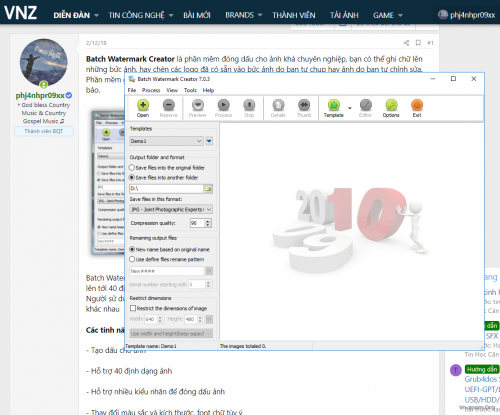Click phj4nhpr09xx profile avatar image
This screenshot has height=415, width=500.
click(44, 63)
